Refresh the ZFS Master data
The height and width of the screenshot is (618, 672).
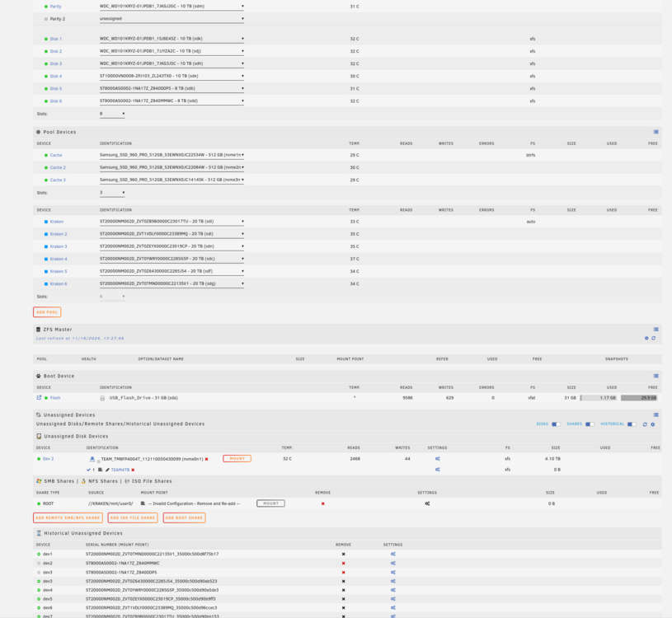point(654,339)
